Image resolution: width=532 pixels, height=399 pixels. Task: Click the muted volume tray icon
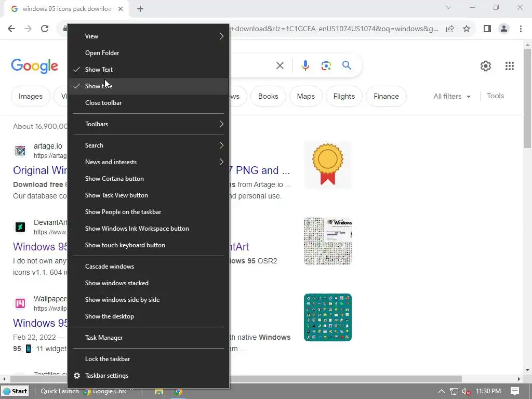(x=466, y=392)
